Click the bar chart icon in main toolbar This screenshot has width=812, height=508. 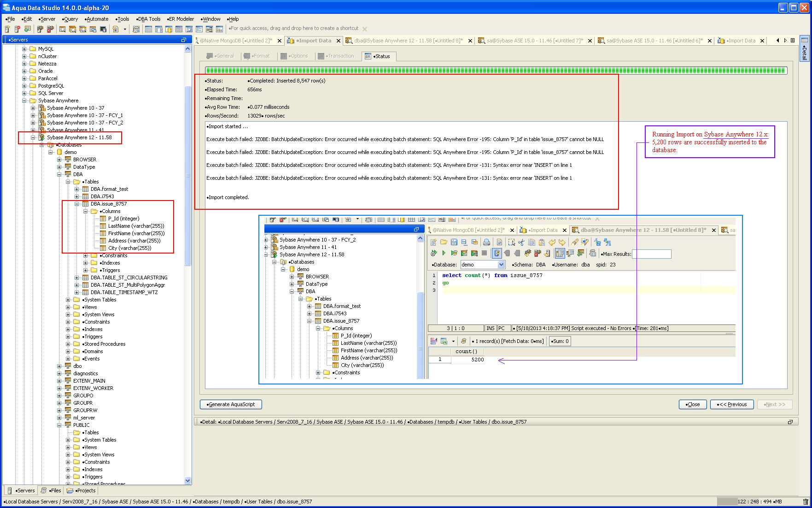coord(219,29)
